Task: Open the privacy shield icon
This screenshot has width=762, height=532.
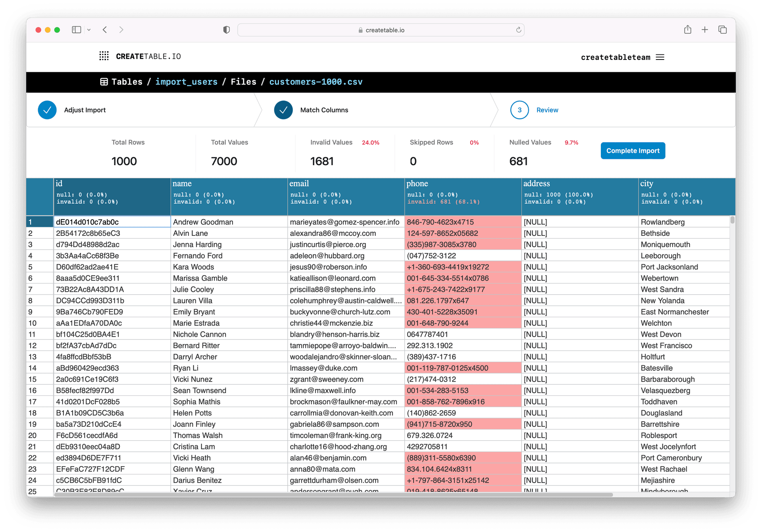Action: [226, 30]
